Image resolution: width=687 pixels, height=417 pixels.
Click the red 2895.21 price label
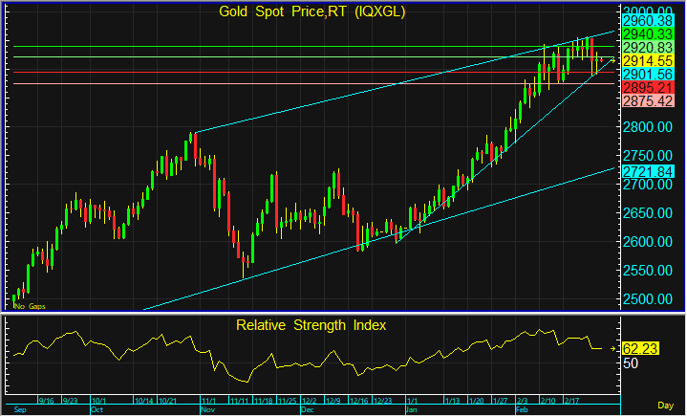click(x=647, y=89)
